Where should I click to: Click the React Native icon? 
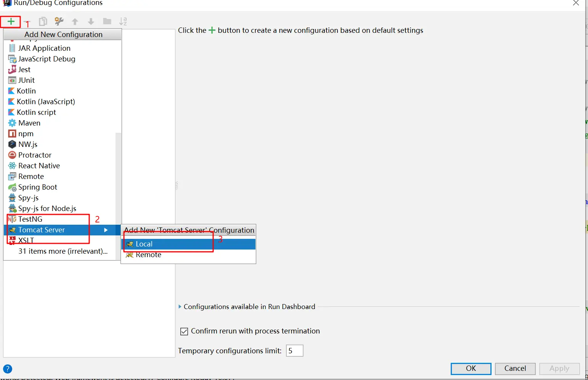pos(12,166)
